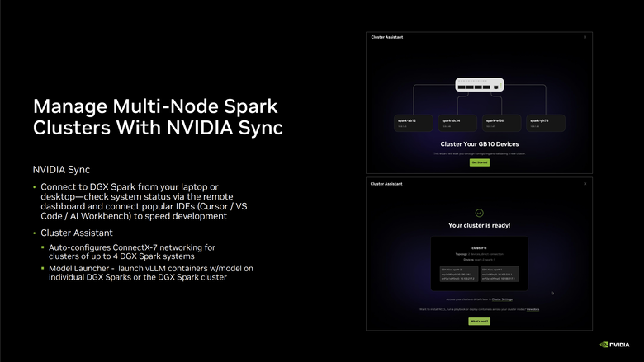Close the Your cluster is ready window
This screenshot has height=362, width=644.
585,184
